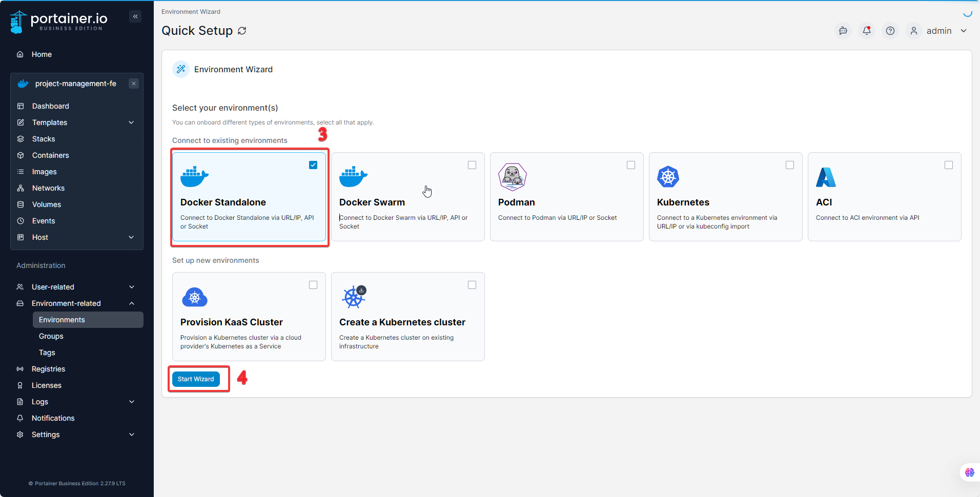Screen dimensions: 980x497
Task: Click the Registries radio icon
Action: tap(20, 369)
